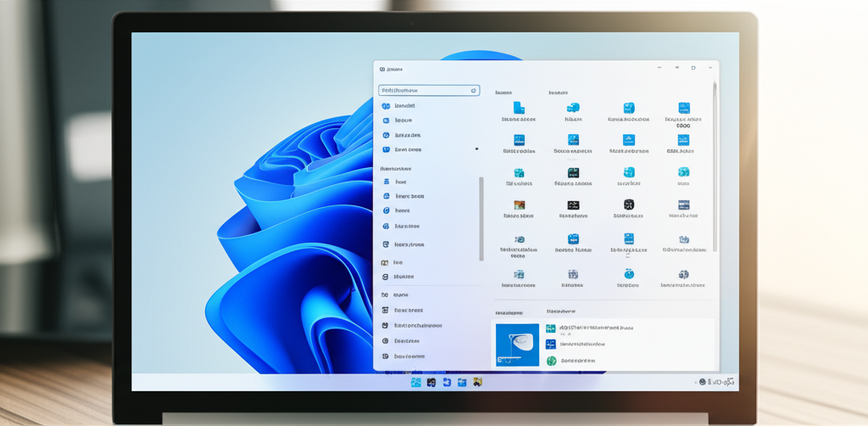Viewport: 868px width, 426px height.
Task: Click the Windows Start button on the taskbar
Action: pyautogui.click(x=416, y=383)
